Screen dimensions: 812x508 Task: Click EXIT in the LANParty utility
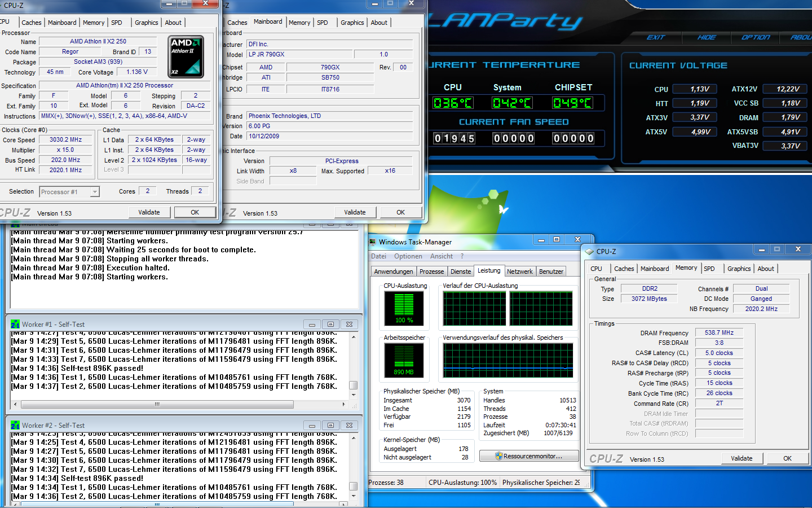[656, 37]
